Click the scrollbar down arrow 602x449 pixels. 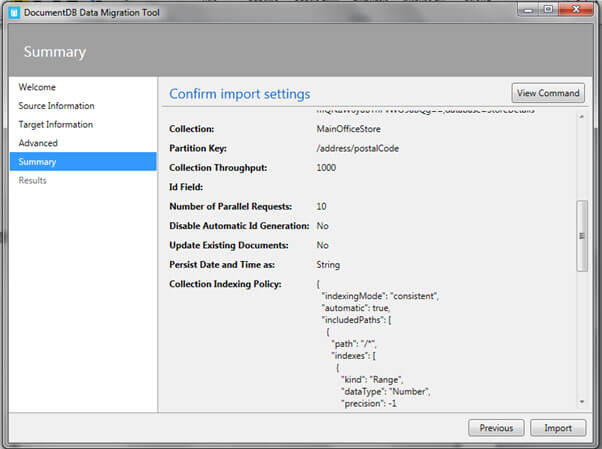pyautogui.click(x=582, y=402)
